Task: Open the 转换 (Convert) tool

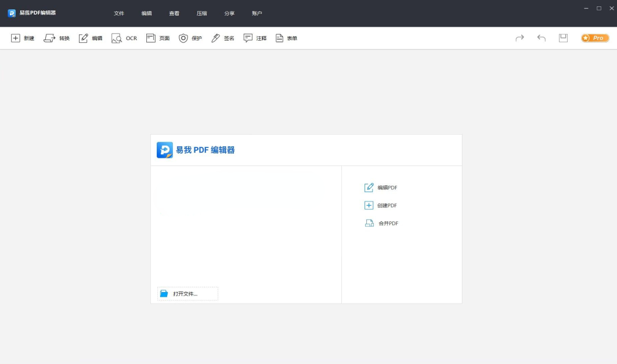Action: coord(57,38)
